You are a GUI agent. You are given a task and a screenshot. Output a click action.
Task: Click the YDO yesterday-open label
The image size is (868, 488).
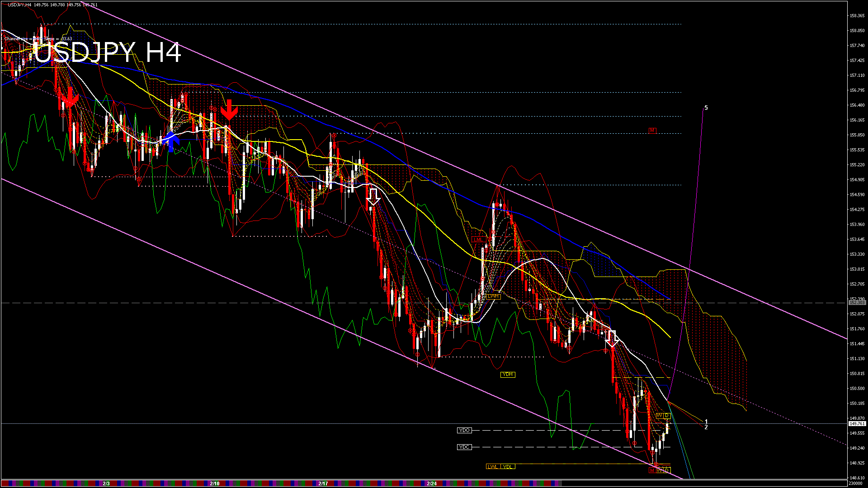coord(464,430)
